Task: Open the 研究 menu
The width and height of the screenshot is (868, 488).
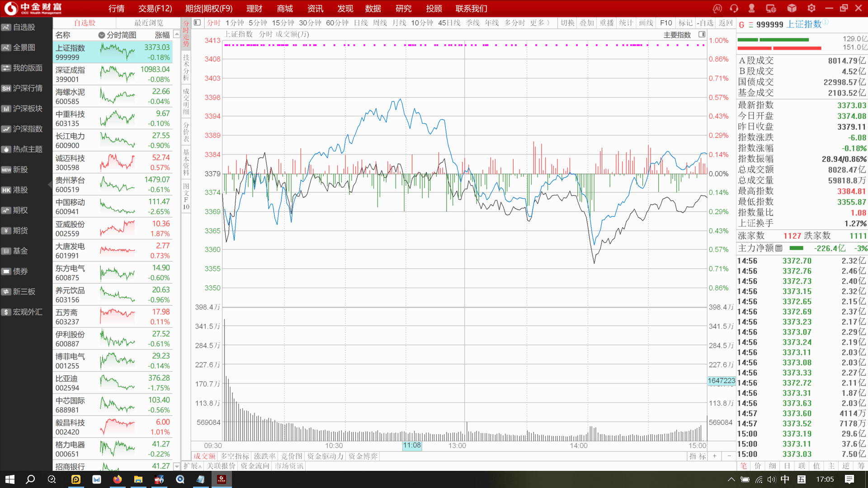Action: (x=403, y=9)
